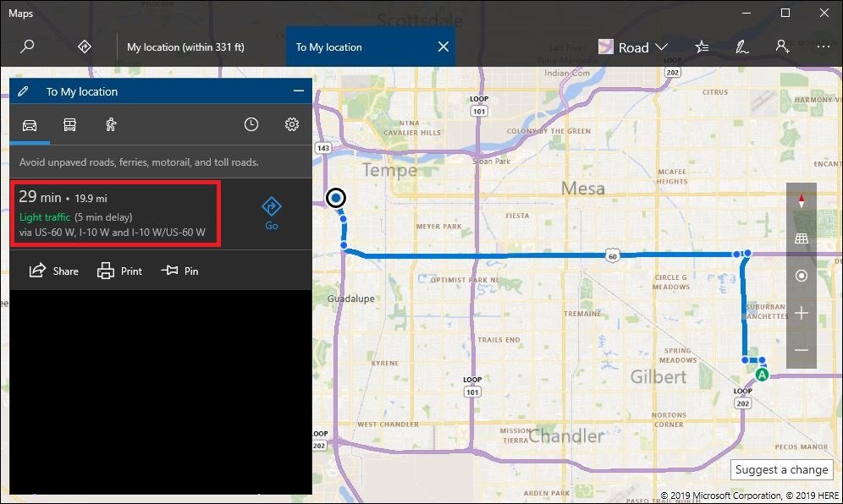Click the Gilbert city label on the map

pyautogui.click(x=658, y=376)
